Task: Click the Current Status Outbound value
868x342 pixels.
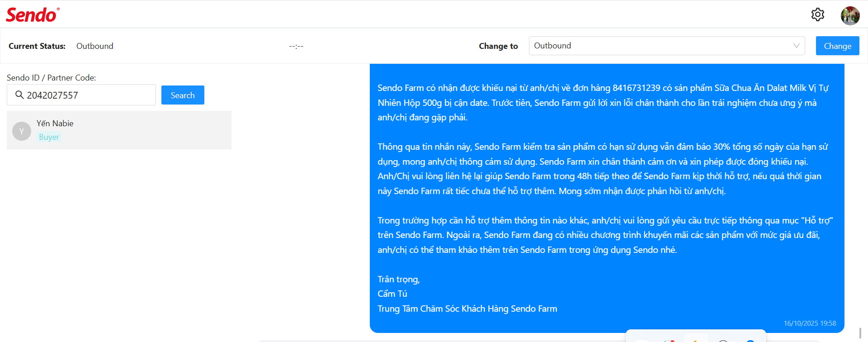Action: (x=94, y=46)
